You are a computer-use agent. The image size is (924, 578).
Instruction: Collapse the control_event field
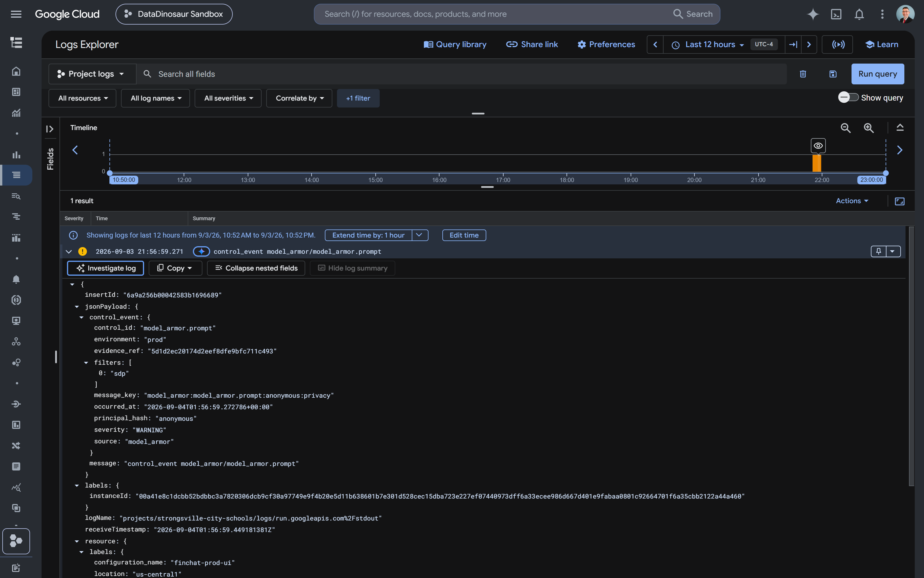coord(81,317)
